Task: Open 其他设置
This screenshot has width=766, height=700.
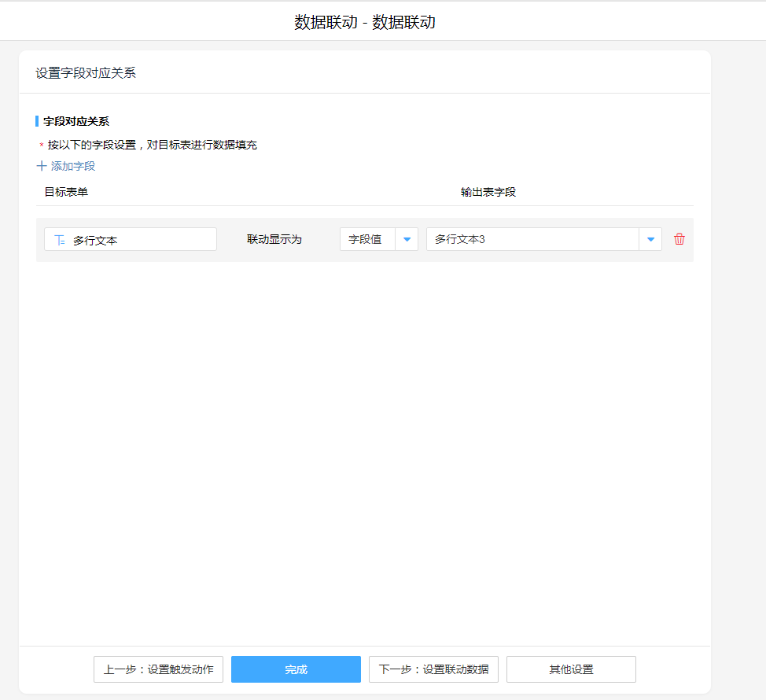Action: point(571,669)
